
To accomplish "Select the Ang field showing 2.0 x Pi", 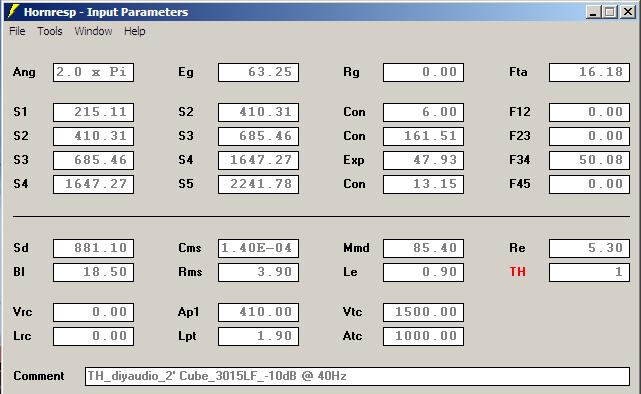I will click(93, 72).
